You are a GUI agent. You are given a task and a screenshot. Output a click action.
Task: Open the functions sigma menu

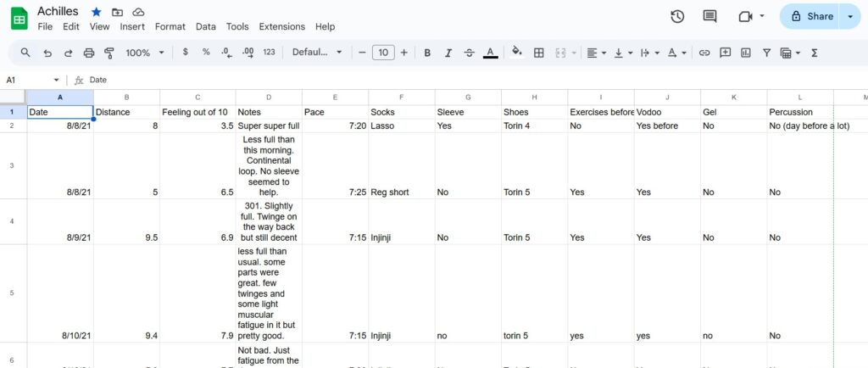(815, 53)
